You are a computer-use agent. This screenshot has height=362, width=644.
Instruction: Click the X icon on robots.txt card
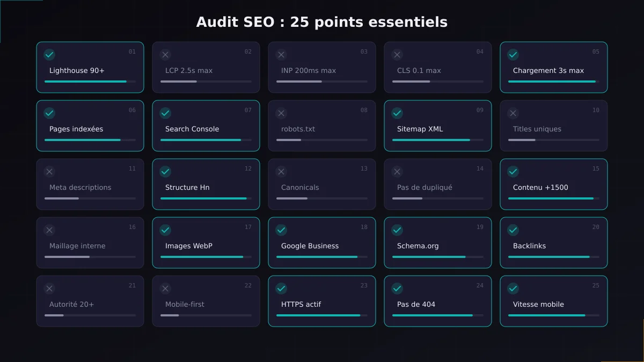pyautogui.click(x=281, y=113)
